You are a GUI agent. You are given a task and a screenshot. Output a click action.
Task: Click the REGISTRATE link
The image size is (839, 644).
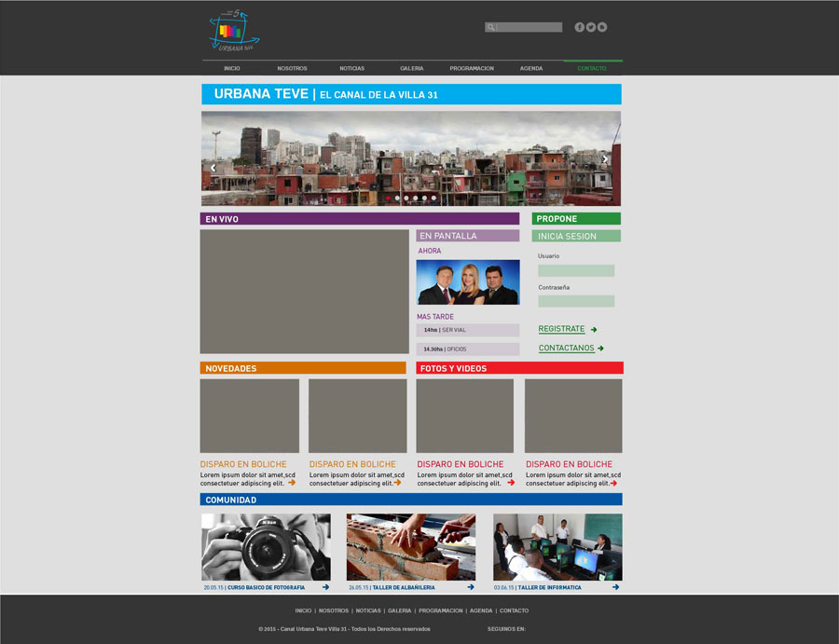click(562, 329)
